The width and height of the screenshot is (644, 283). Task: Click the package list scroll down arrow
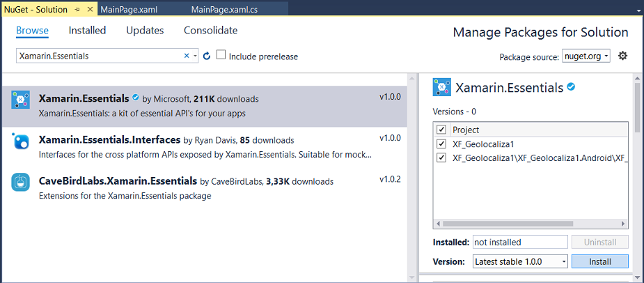click(x=412, y=278)
